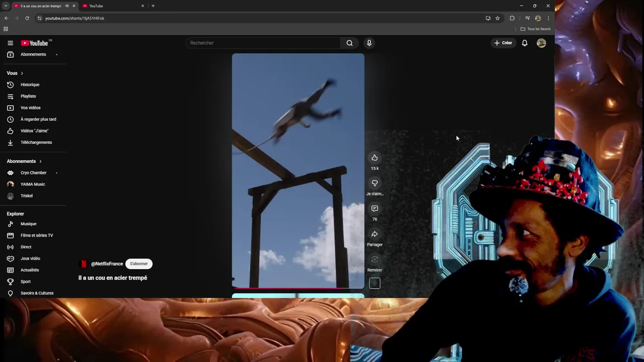Focus the Rechercher search field
The width and height of the screenshot is (644, 362).
[263, 43]
